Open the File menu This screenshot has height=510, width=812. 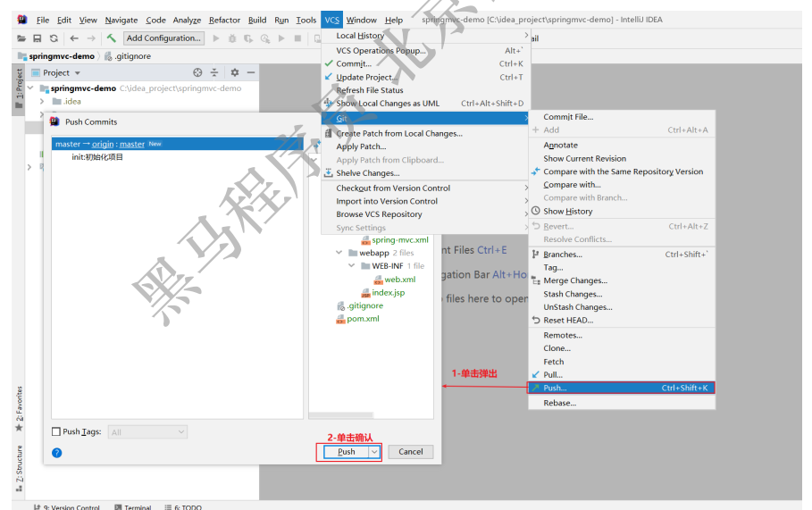click(x=43, y=21)
